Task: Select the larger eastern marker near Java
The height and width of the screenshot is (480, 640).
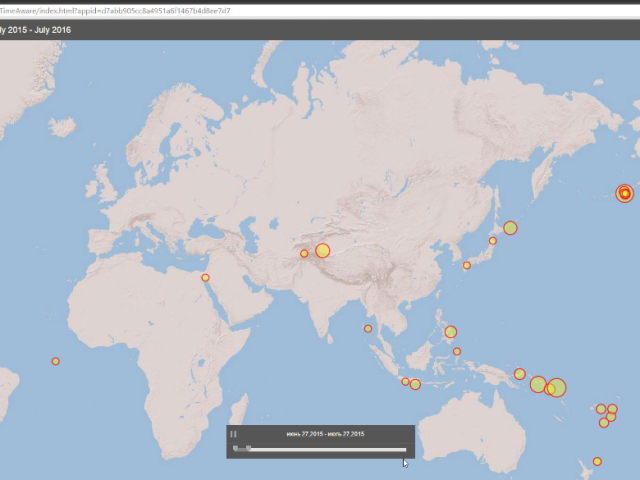Action: pyautogui.click(x=415, y=384)
